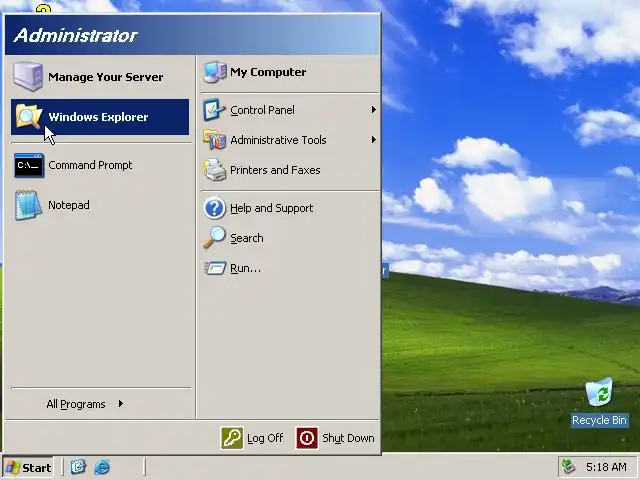This screenshot has width=640, height=480.
Task: Click the network tray icon near clock
Action: point(569,467)
